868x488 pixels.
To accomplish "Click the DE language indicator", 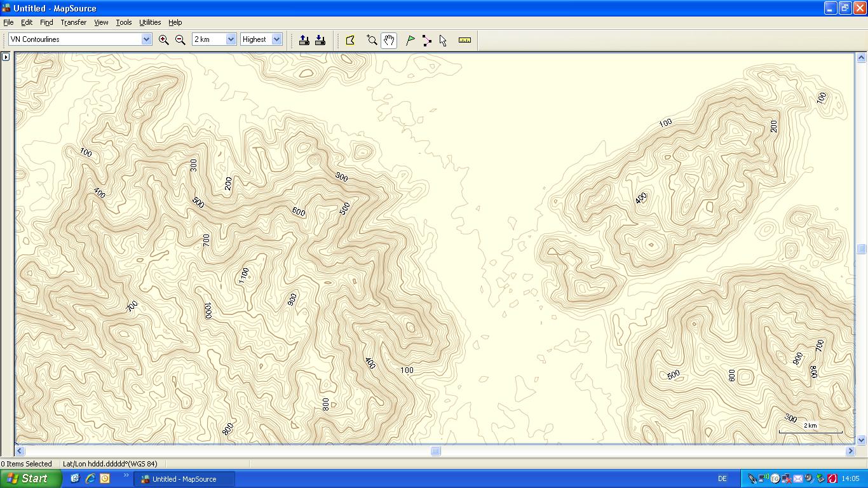I will [722, 479].
